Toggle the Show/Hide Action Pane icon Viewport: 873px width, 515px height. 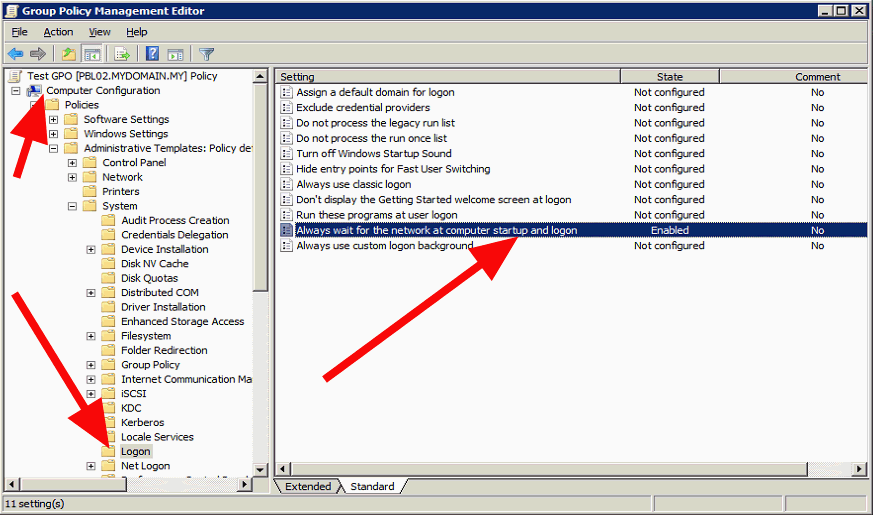pos(175,54)
